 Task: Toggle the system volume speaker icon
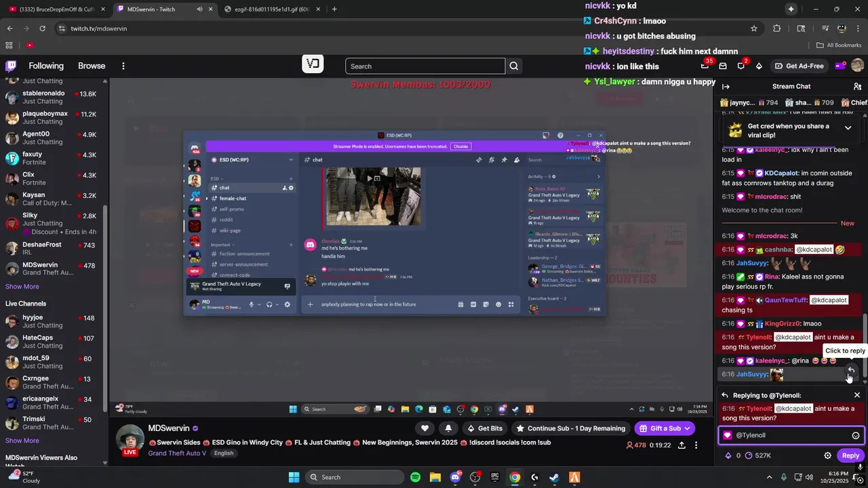click(x=809, y=477)
